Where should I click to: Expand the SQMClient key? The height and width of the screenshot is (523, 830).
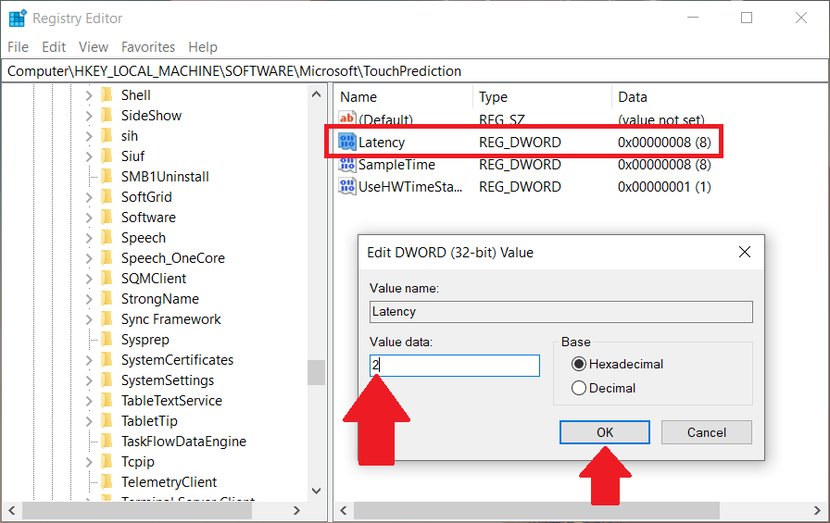click(x=89, y=278)
